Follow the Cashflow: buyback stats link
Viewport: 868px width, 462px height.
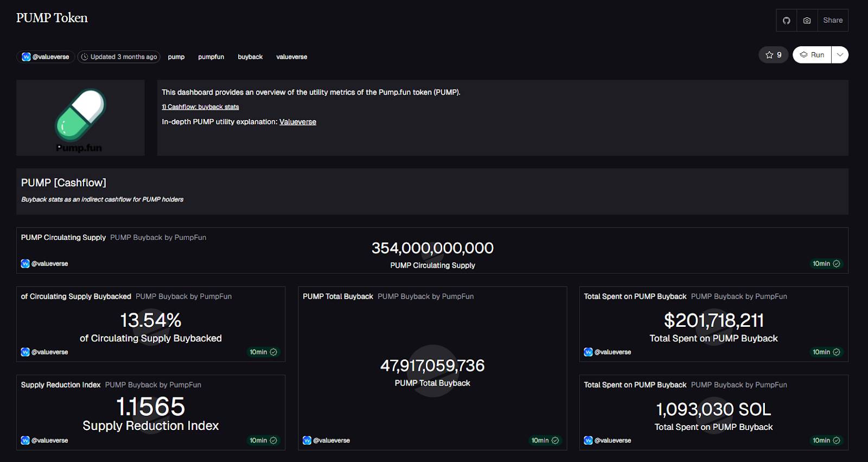pyautogui.click(x=200, y=107)
